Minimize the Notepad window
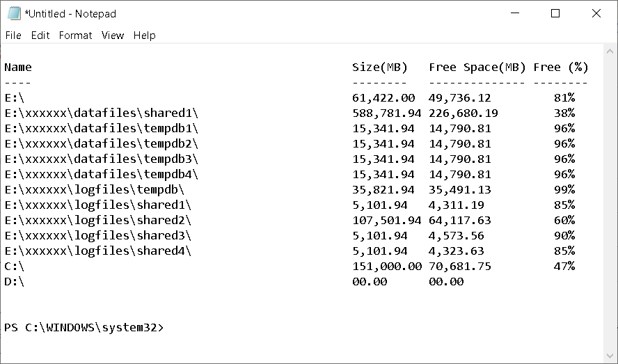The height and width of the screenshot is (364, 618). pyautogui.click(x=514, y=13)
